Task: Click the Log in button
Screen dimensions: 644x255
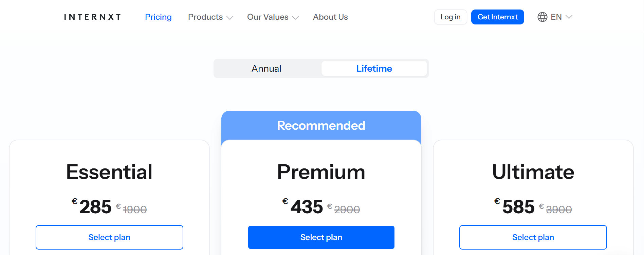Action: point(450,17)
